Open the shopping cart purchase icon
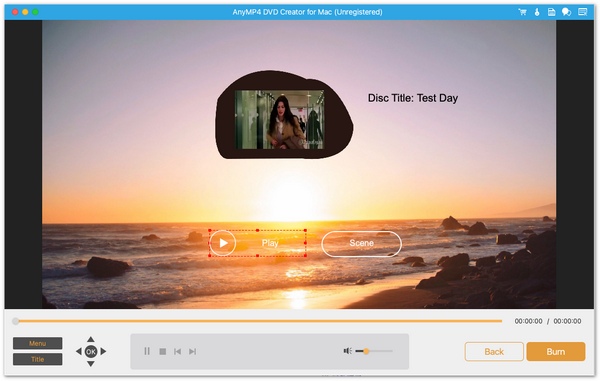The width and height of the screenshot is (600, 381). click(x=522, y=12)
